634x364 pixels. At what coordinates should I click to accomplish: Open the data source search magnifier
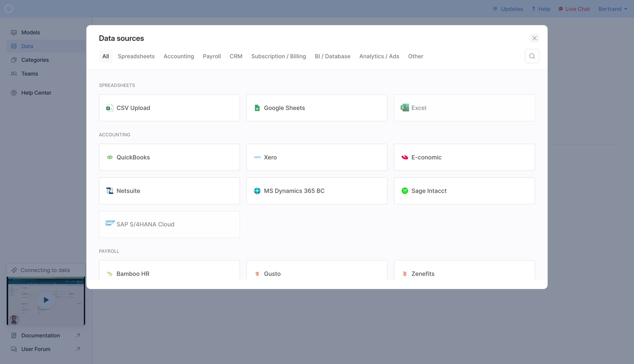point(532,56)
